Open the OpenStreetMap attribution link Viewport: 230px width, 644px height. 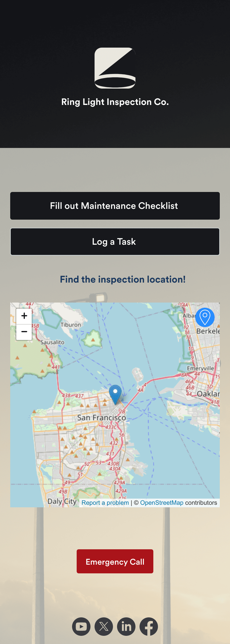pyautogui.click(x=162, y=503)
